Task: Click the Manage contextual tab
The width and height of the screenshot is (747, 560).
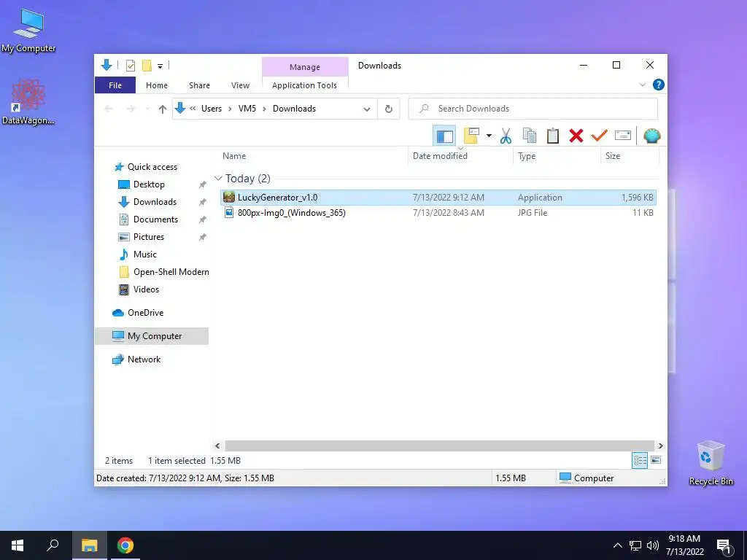Action: pyautogui.click(x=305, y=67)
